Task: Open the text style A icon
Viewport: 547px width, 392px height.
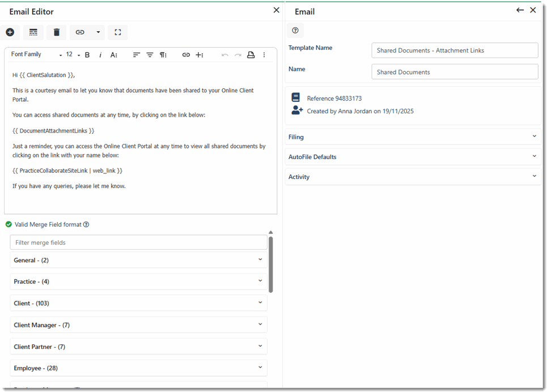Action: (114, 55)
